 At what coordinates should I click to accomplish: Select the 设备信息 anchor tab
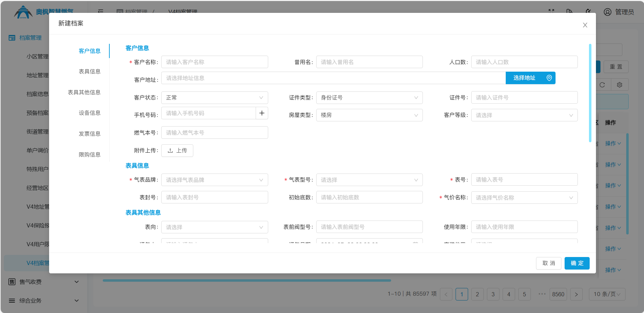(x=90, y=113)
